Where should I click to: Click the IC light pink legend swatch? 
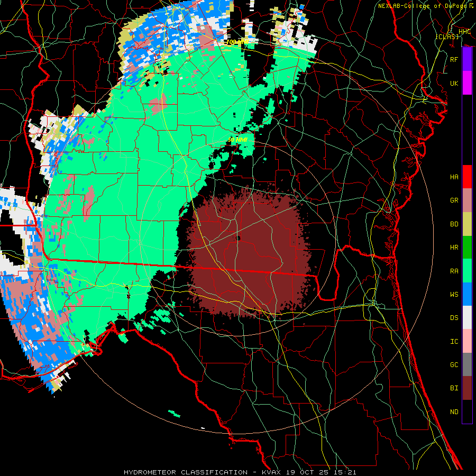click(467, 341)
